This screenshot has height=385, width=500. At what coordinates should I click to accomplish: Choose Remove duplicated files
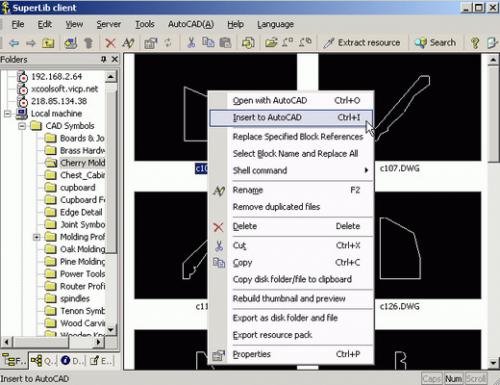291,207
